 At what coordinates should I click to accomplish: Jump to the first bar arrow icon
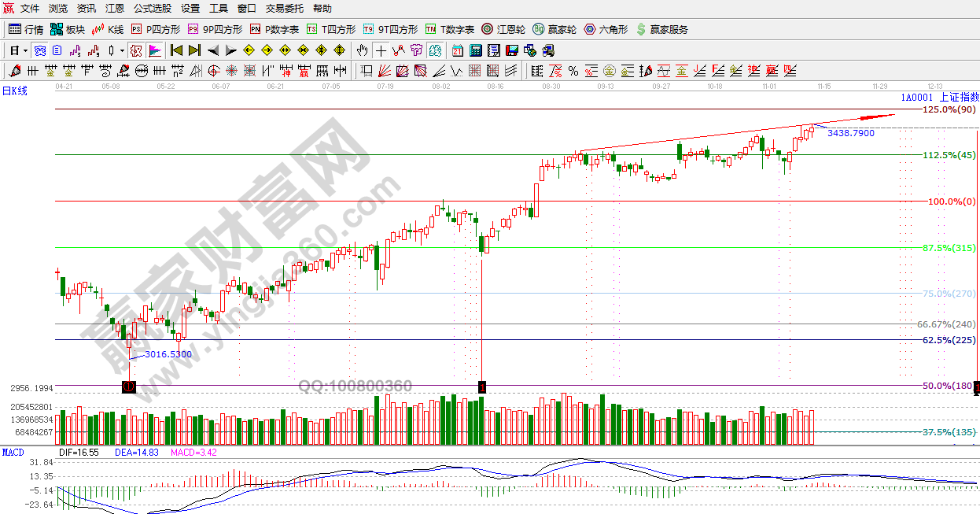[x=177, y=50]
